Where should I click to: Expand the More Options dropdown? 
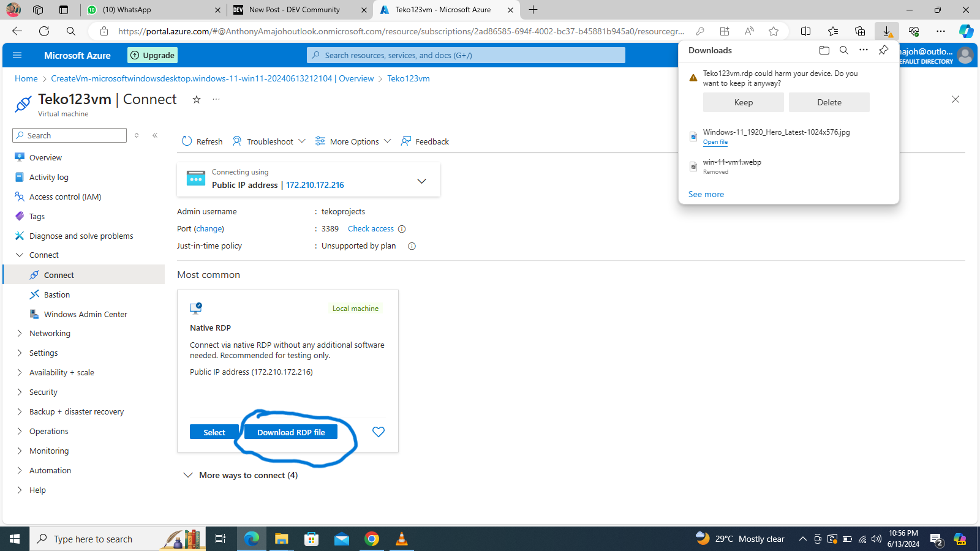coord(353,141)
